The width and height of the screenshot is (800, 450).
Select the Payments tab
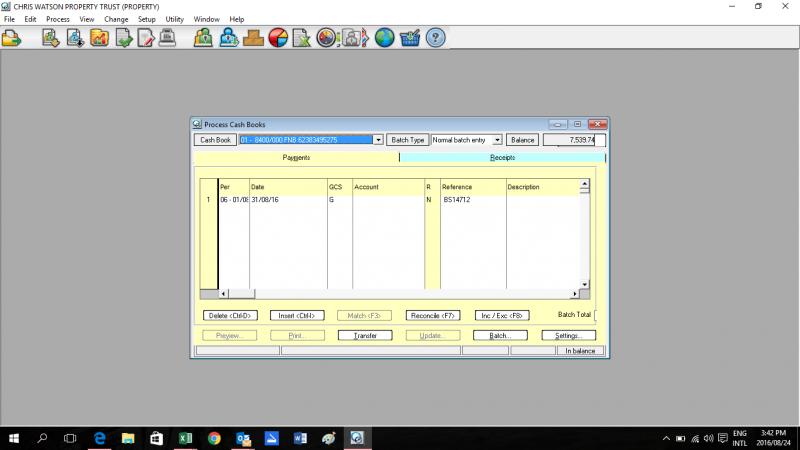tap(296, 158)
